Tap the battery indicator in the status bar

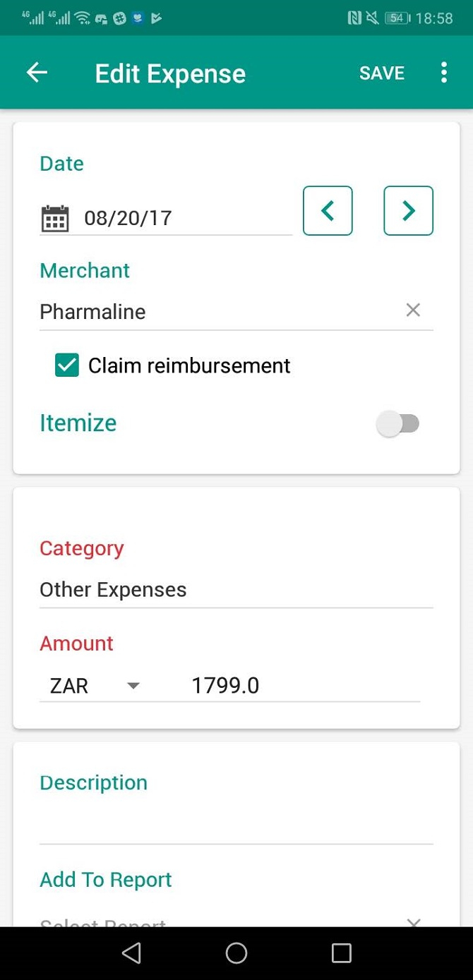click(x=397, y=18)
